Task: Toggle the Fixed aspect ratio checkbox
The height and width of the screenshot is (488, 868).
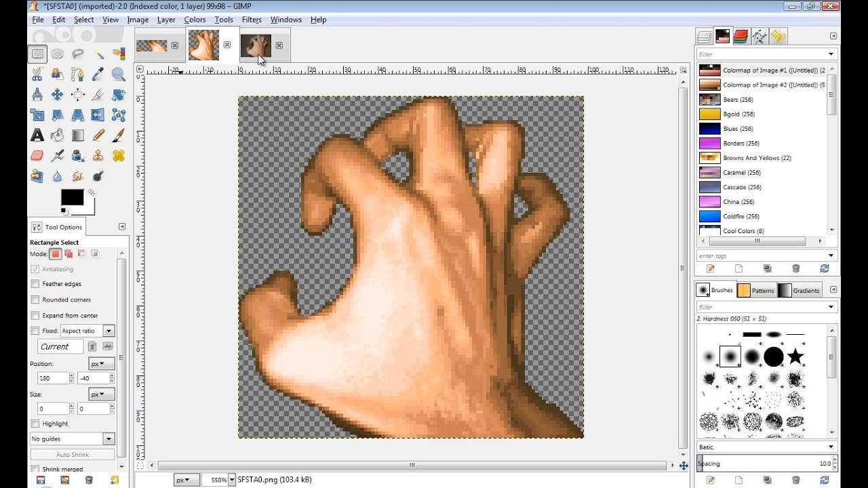Action: click(35, 331)
